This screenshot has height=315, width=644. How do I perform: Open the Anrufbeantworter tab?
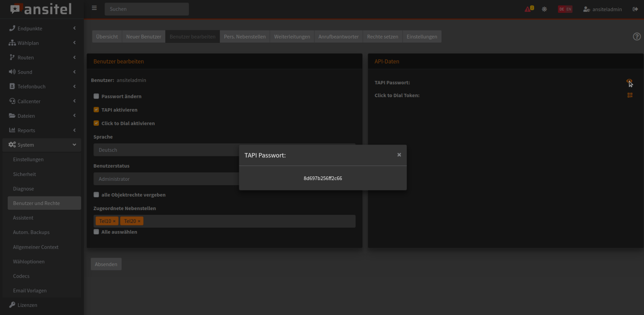tap(338, 37)
